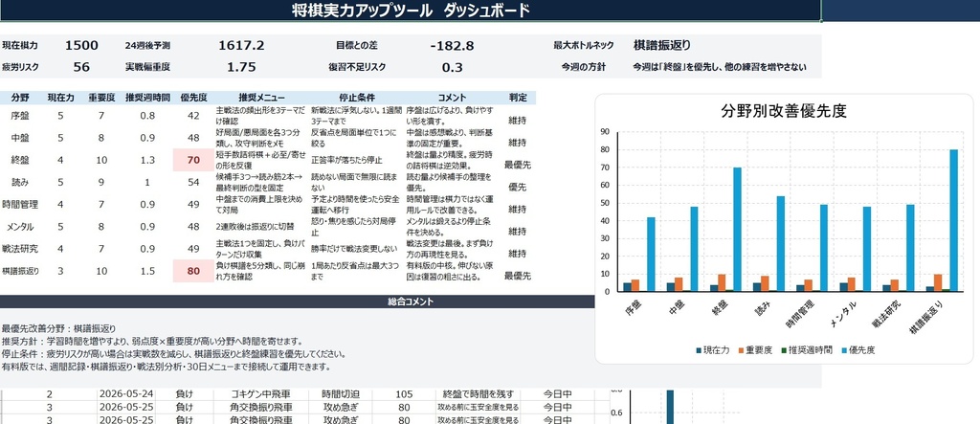Select the 停止条件 column header
This screenshot has width=980, height=424.
pyautogui.click(x=357, y=98)
